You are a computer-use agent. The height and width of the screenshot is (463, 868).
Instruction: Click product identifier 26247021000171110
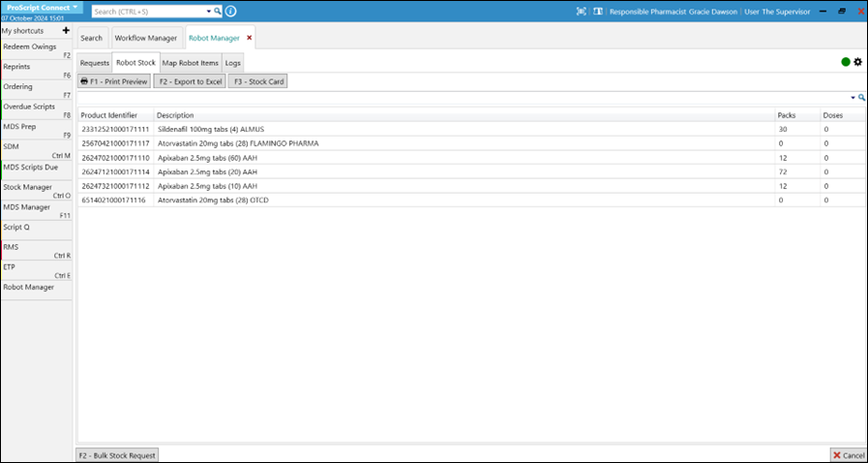(x=115, y=158)
